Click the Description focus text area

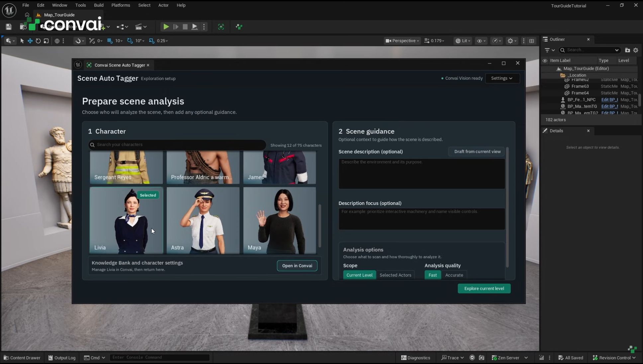[422, 219]
